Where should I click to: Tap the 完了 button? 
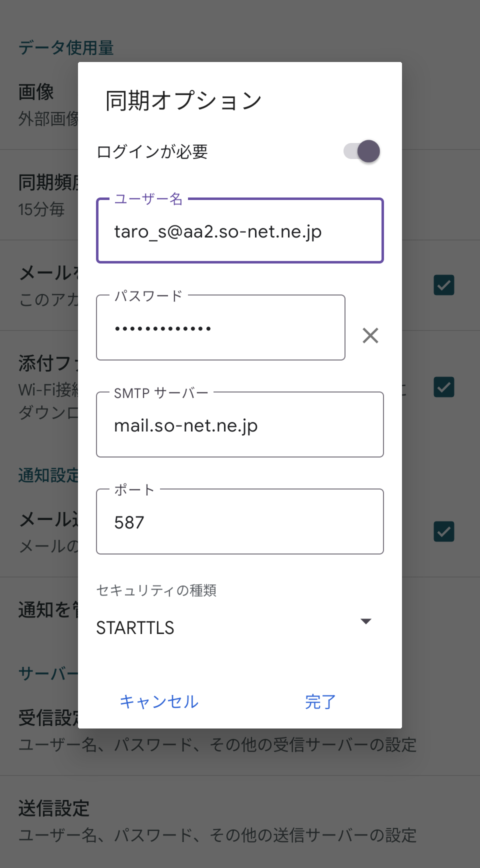click(x=320, y=702)
